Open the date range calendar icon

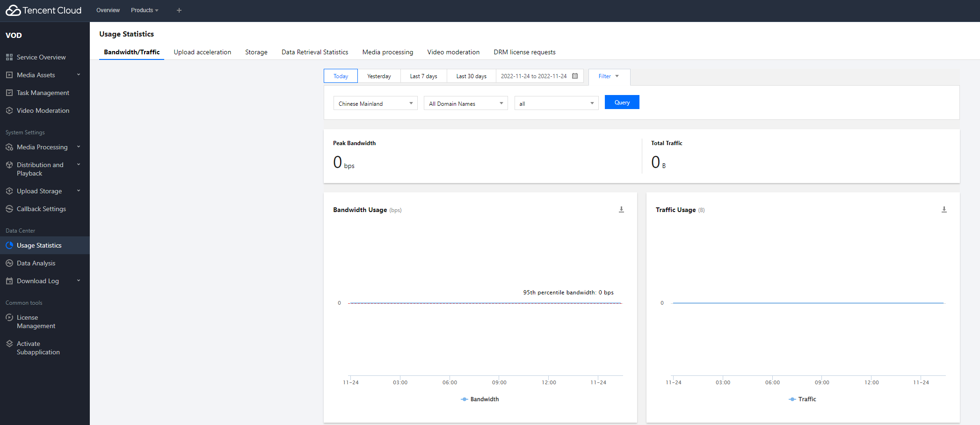575,76
